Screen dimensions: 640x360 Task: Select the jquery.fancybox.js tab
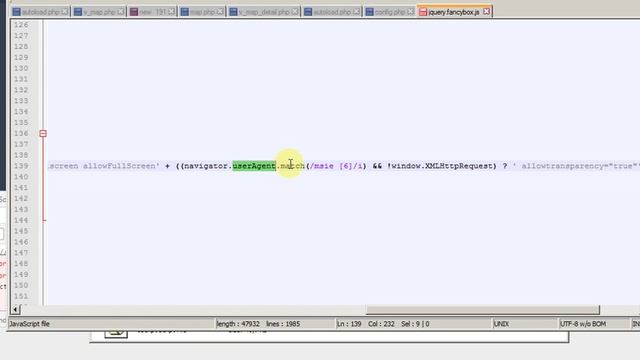454,12
